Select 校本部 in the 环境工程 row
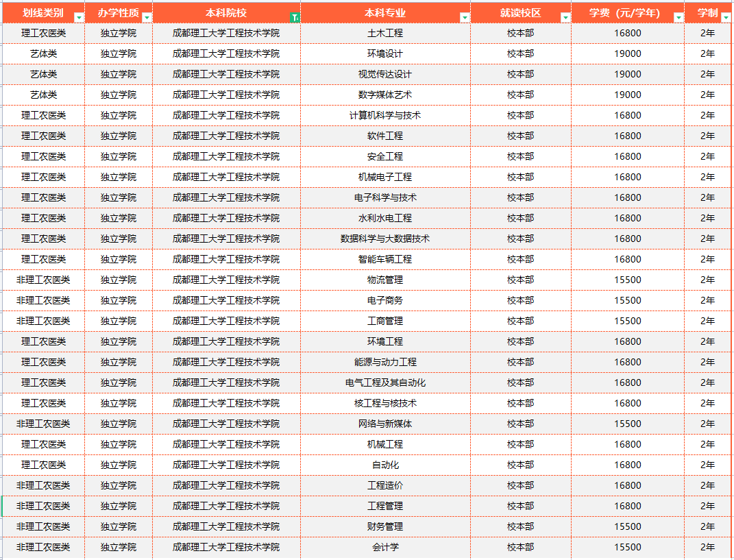The width and height of the screenshot is (734, 560). 521,342
